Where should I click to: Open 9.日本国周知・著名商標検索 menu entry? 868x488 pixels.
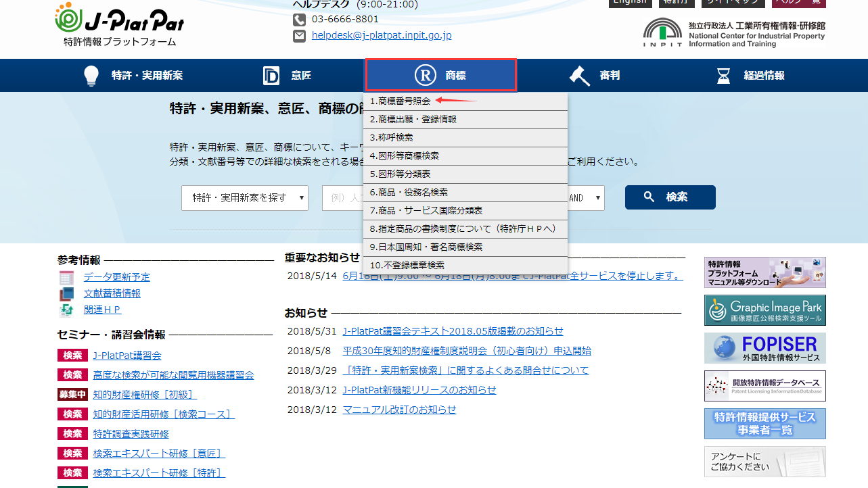coord(426,247)
